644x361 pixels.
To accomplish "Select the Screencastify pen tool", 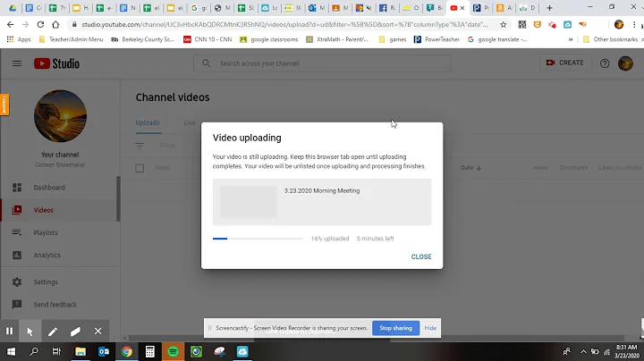I will pyautogui.click(x=53, y=331).
